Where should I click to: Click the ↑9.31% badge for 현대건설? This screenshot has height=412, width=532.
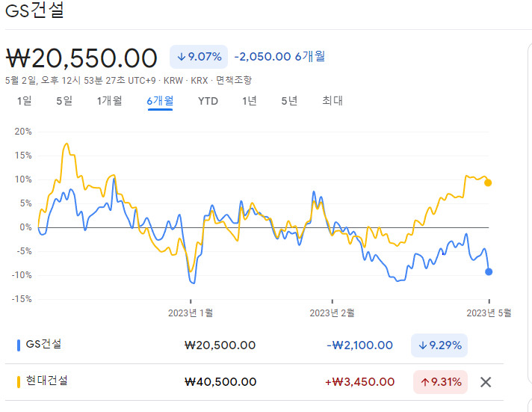(440, 382)
